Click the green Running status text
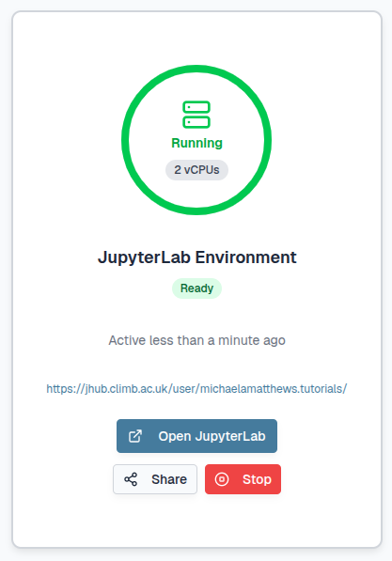 (196, 143)
